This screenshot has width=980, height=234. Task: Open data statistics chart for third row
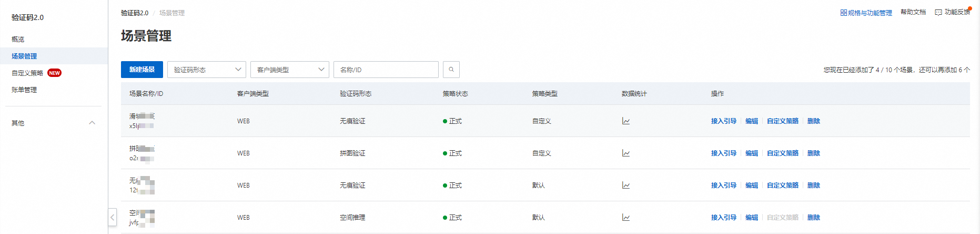(625, 186)
